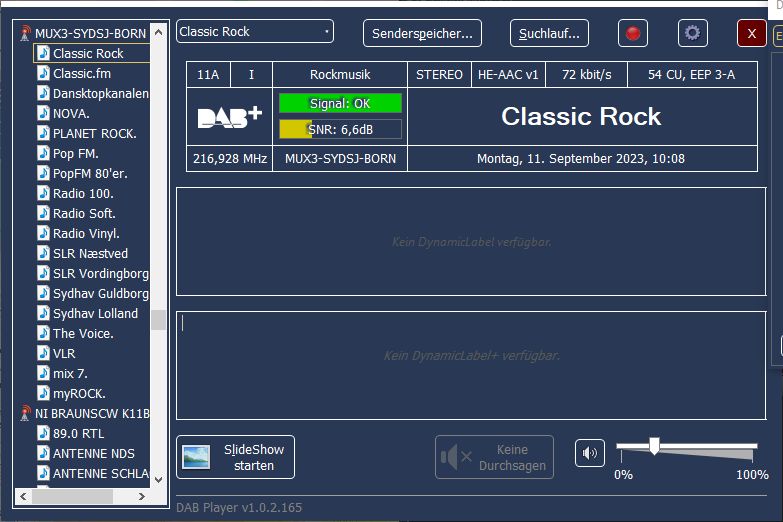Click the NI BRAUNSCW K11B antenna icon
Viewport: 783px width, 522px height.
point(26,413)
